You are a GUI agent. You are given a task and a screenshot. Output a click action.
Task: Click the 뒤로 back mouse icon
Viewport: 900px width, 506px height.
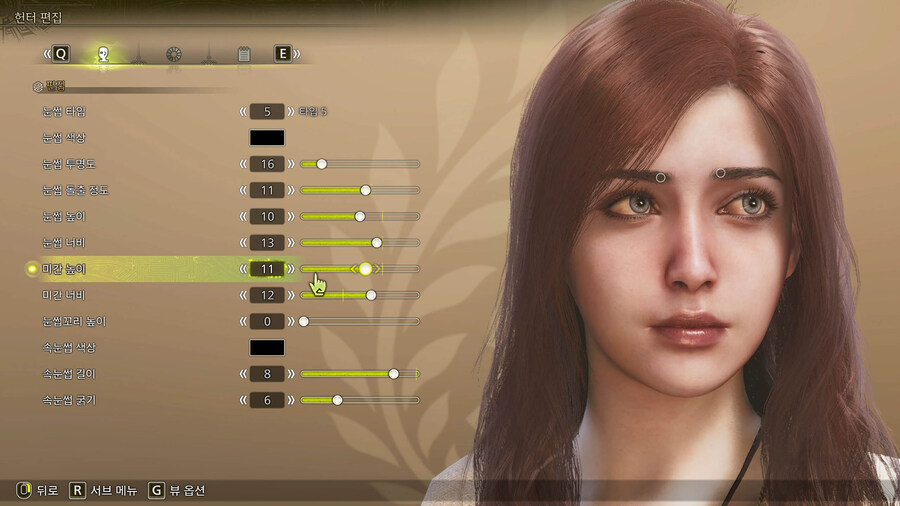(x=21, y=490)
